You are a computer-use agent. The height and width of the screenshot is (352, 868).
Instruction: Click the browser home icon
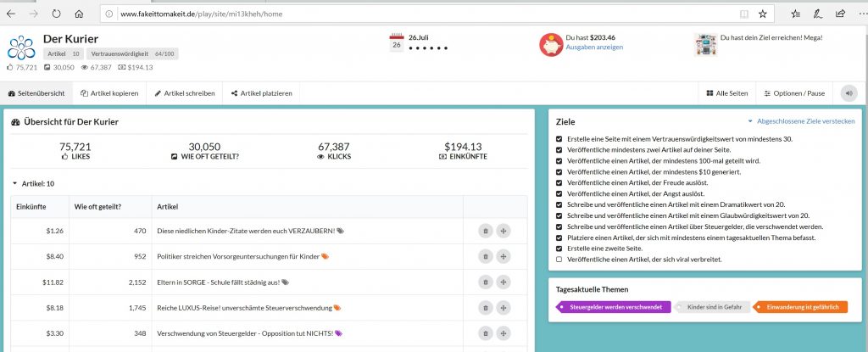point(79,14)
